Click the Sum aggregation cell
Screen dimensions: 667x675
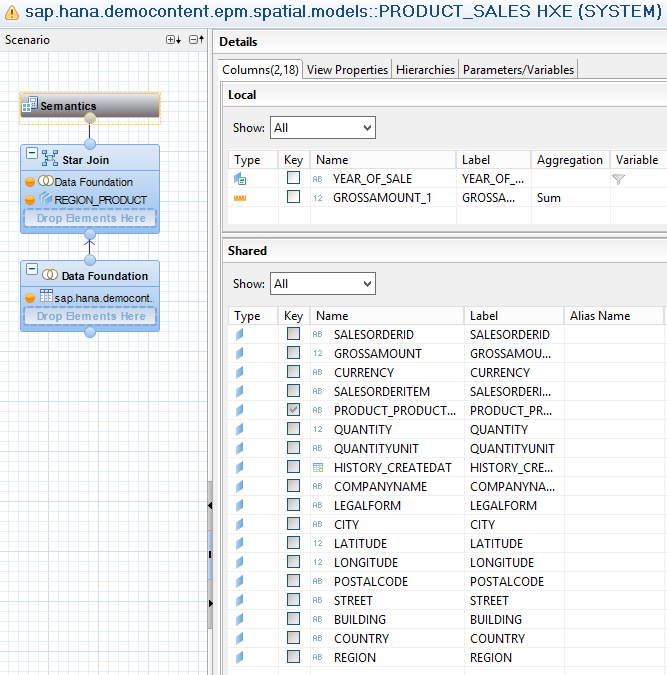[571, 198]
